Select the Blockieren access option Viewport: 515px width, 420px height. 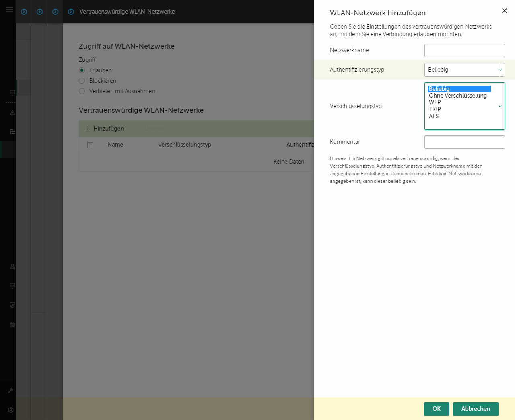[82, 81]
